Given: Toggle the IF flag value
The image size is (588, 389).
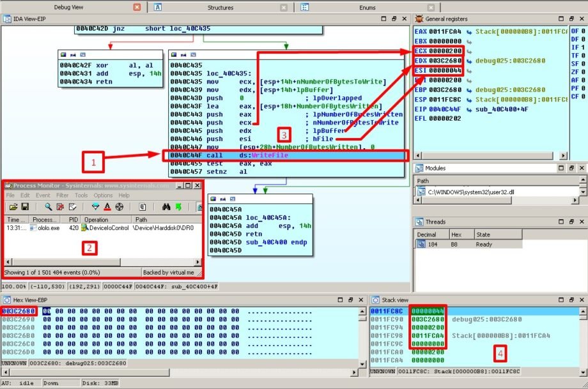Looking at the screenshot, I should pyautogui.click(x=582, y=48).
